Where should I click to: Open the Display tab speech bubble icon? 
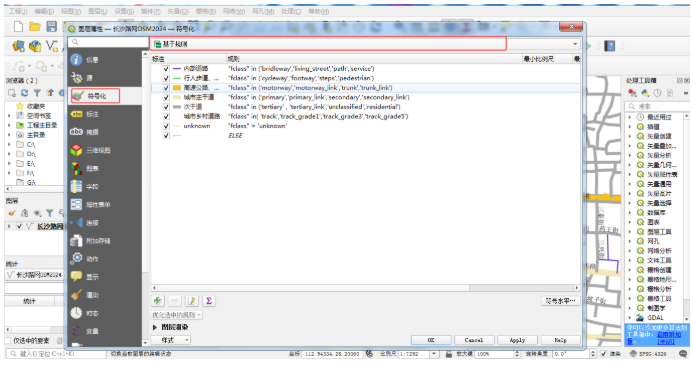click(x=76, y=277)
